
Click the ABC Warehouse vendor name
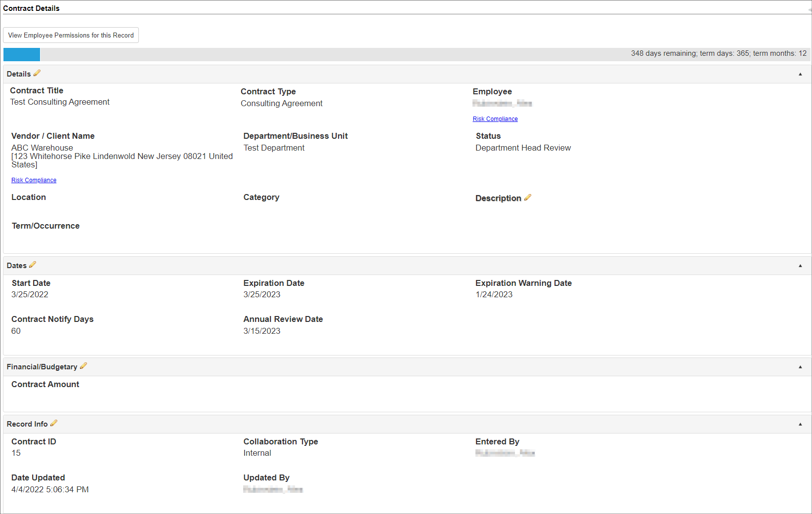point(42,148)
